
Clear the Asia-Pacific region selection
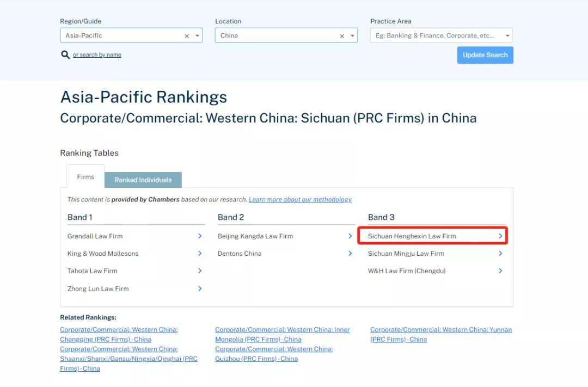[187, 36]
